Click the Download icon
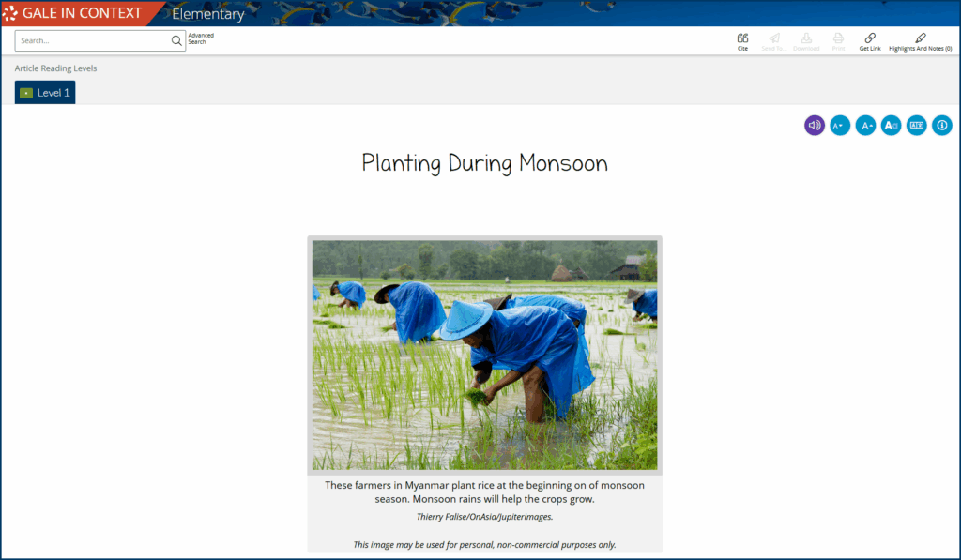Image resolution: width=961 pixels, height=560 pixels. (x=806, y=38)
